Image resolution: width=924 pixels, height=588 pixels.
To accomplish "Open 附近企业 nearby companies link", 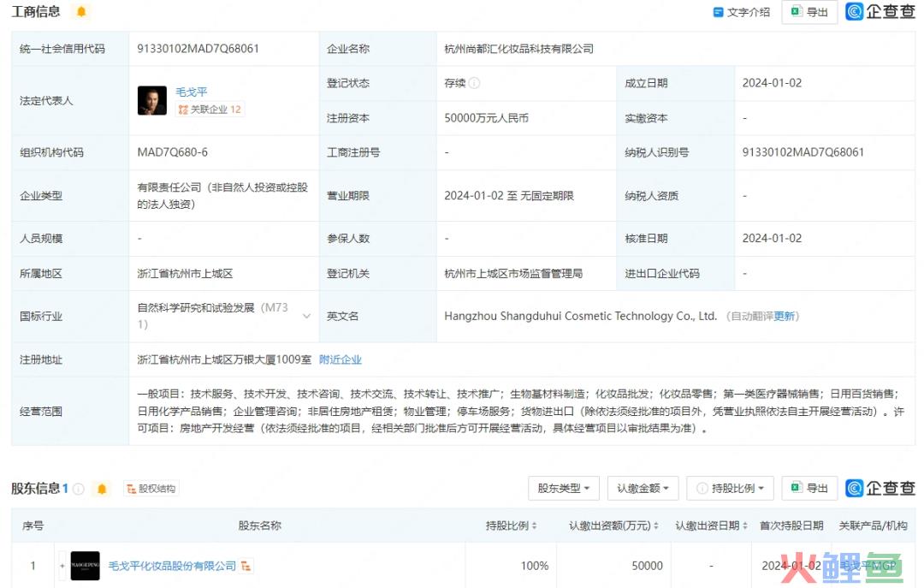I will (x=341, y=359).
